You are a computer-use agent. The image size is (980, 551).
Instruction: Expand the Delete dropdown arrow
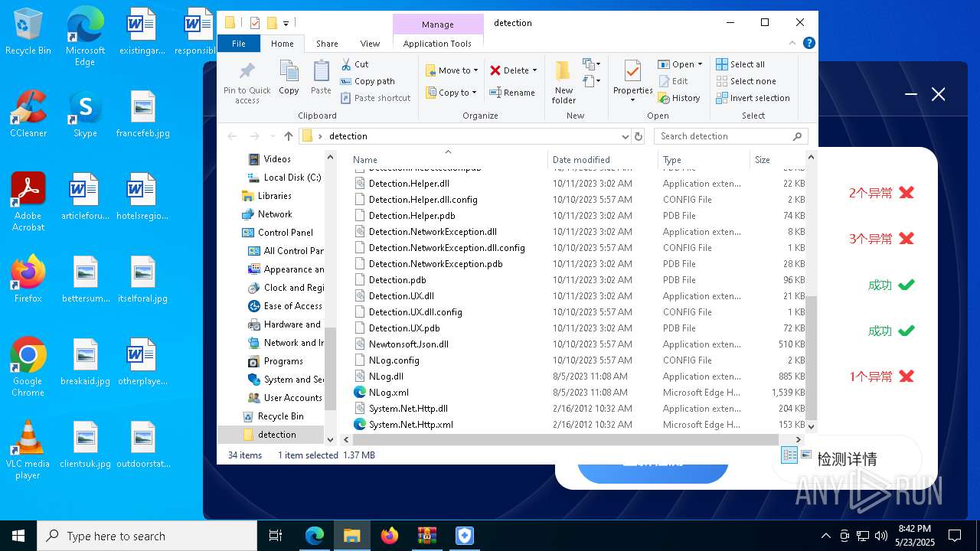[x=534, y=70]
